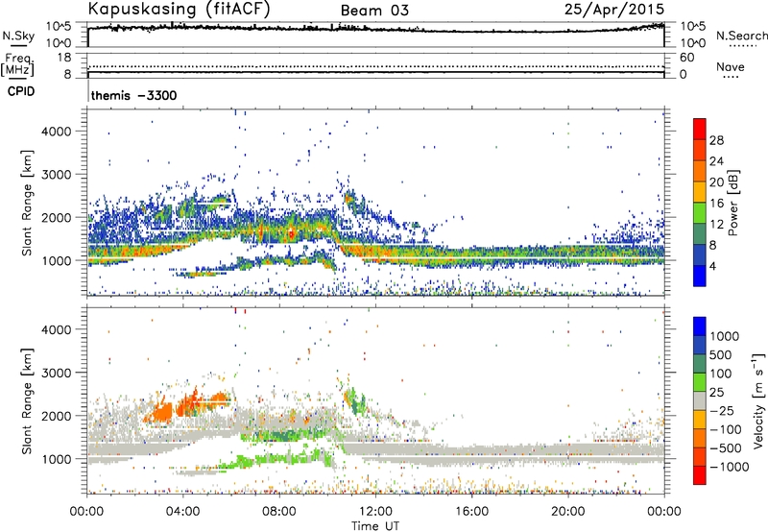Image resolution: width=768 pixels, height=532 pixels.
Task: Click the 3000 tick on the velocity panel
Action: 56,373
